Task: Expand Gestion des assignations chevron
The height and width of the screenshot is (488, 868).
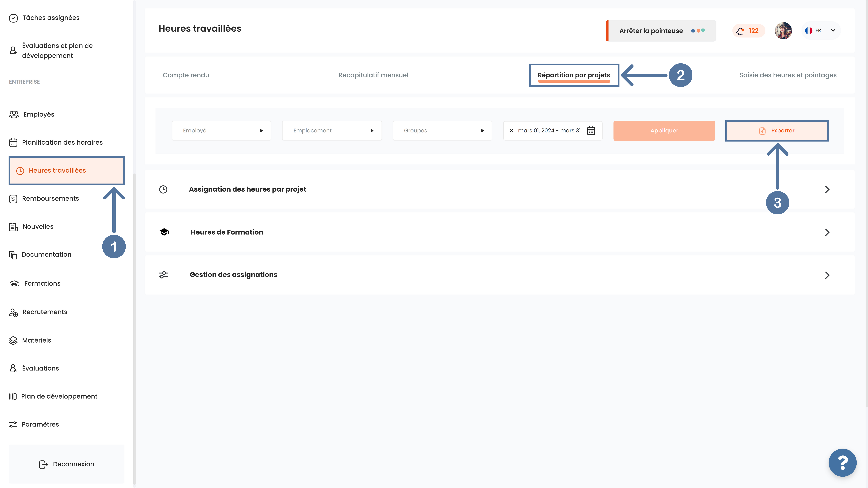Action: tap(827, 275)
